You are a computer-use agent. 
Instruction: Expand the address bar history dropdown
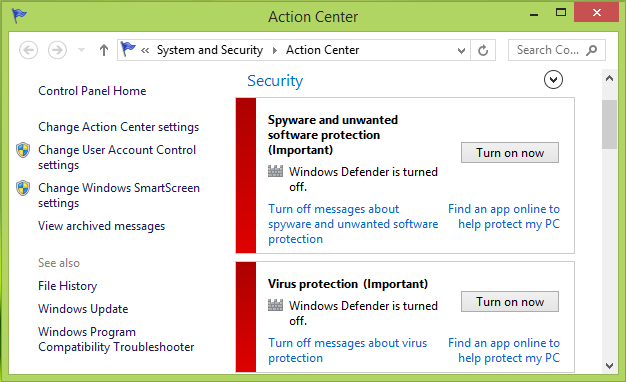pos(461,51)
